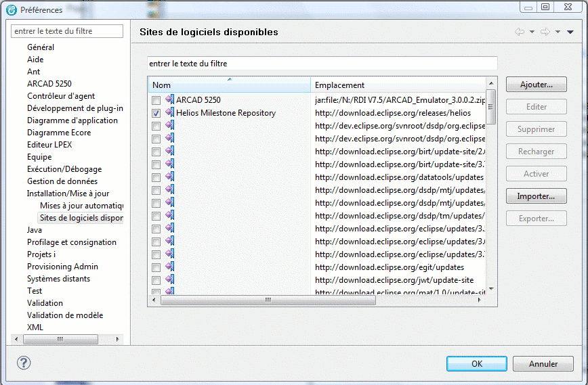Open the Ant preferences category
The width and height of the screenshot is (588, 385).
[x=33, y=72]
